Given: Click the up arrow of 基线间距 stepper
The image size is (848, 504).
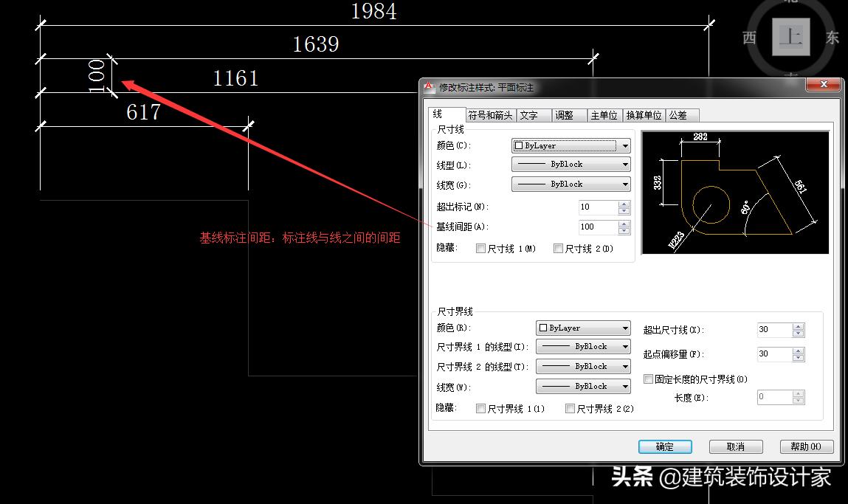Looking at the screenshot, I should [624, 223].
